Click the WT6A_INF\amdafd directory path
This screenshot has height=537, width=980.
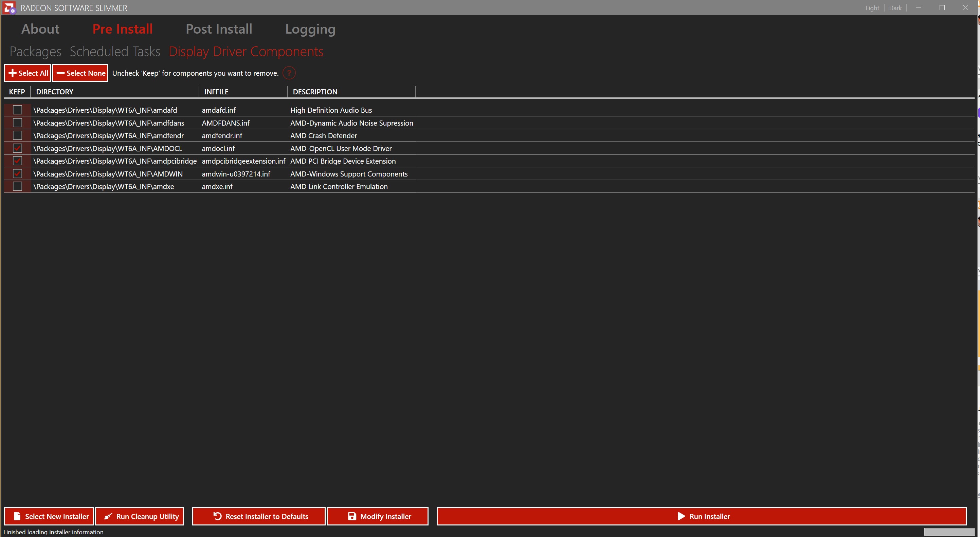click(105, 110)
